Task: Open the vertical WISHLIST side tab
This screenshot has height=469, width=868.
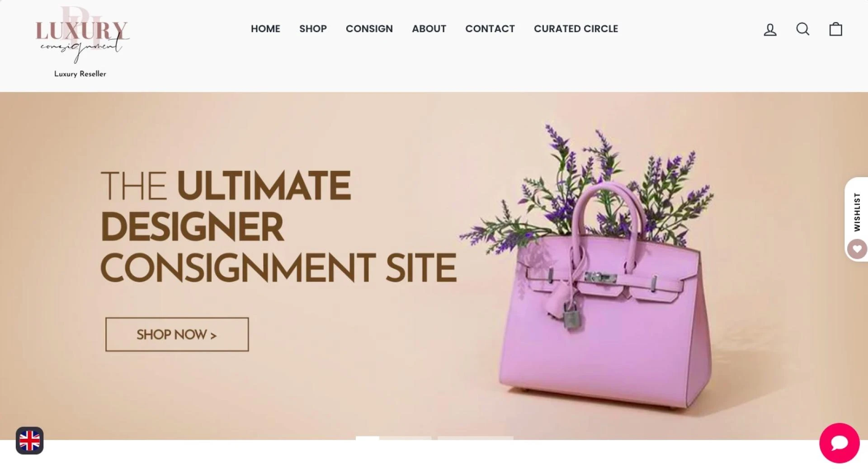Action: 857,212
